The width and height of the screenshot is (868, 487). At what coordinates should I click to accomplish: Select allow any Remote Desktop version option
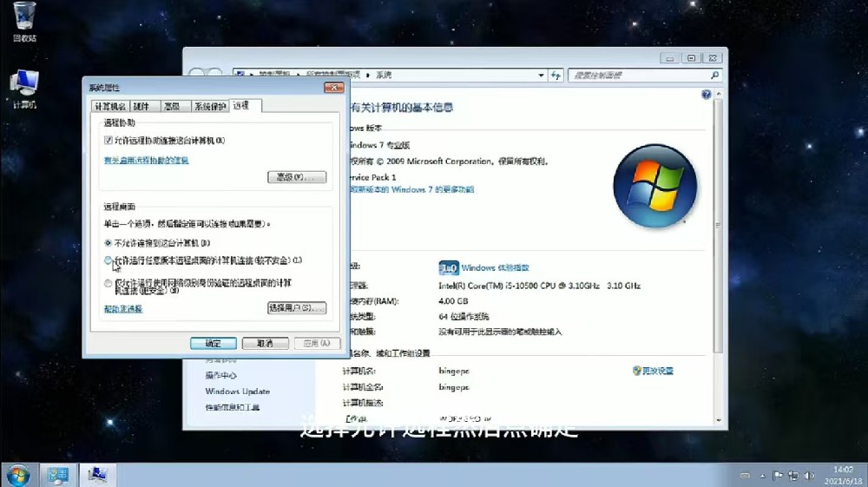point(108,260)
